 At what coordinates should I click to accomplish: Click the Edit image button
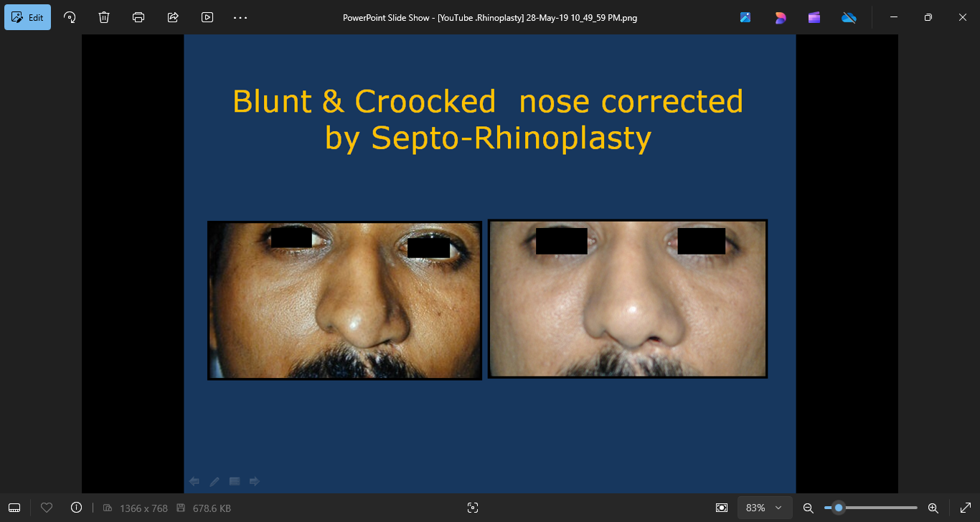point(27,17)
